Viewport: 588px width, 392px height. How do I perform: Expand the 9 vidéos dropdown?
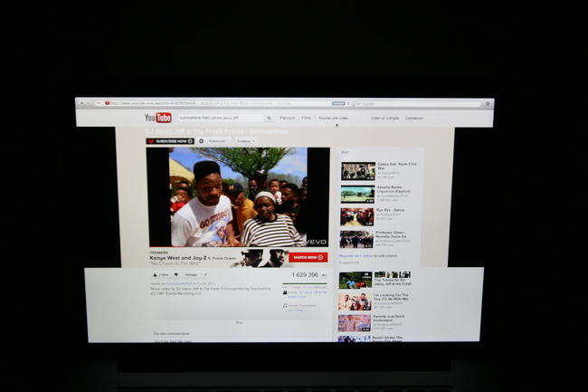click(x=246, y=141)
